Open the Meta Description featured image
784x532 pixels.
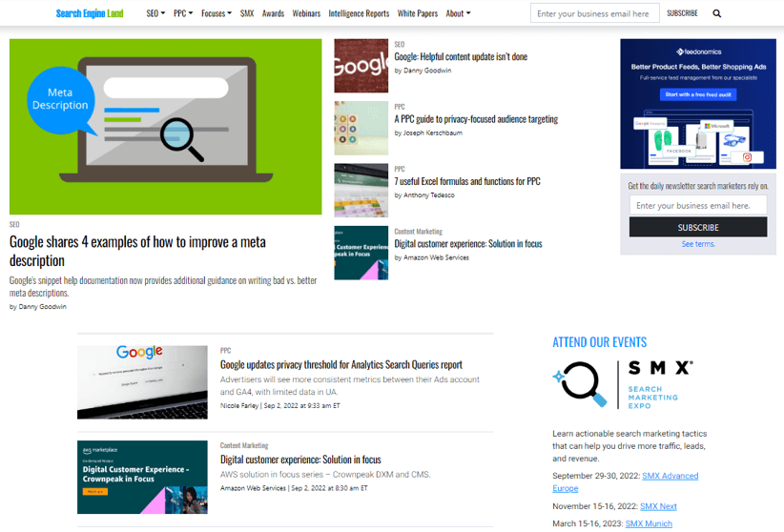pyautogui.click(x=166, y=127)
